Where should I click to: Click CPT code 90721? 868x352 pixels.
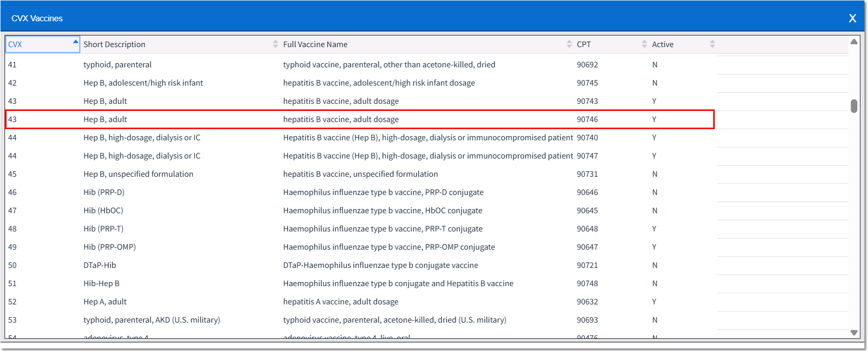click(x=587, y=265)
